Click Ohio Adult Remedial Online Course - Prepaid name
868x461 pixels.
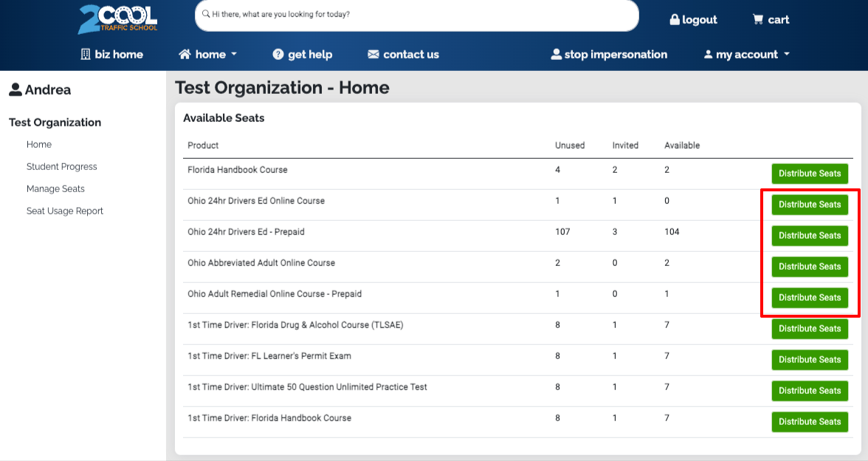[275, 294]
